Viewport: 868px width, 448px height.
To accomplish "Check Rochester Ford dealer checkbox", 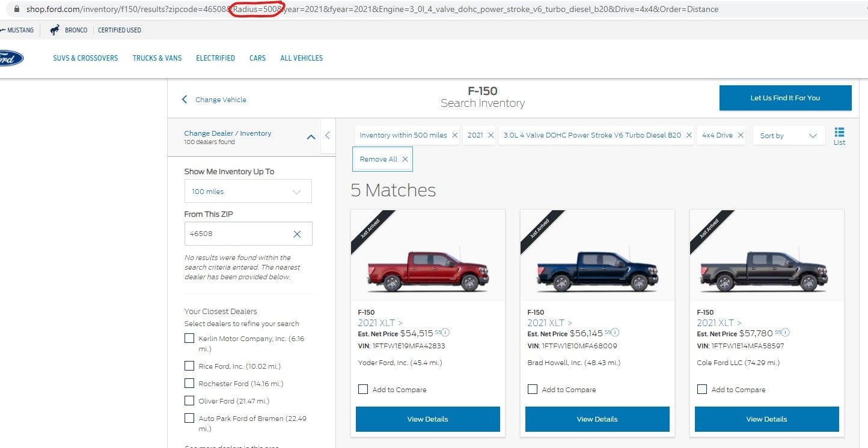I will pos(189,383).
